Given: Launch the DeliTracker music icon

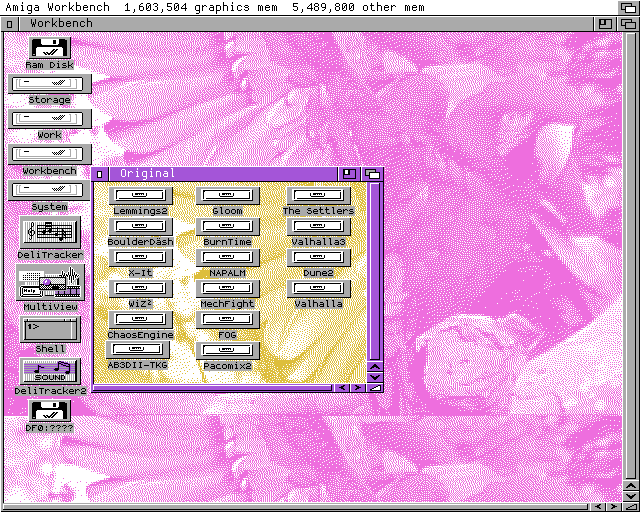Looking at the screenshot, I should click(50, 232).
